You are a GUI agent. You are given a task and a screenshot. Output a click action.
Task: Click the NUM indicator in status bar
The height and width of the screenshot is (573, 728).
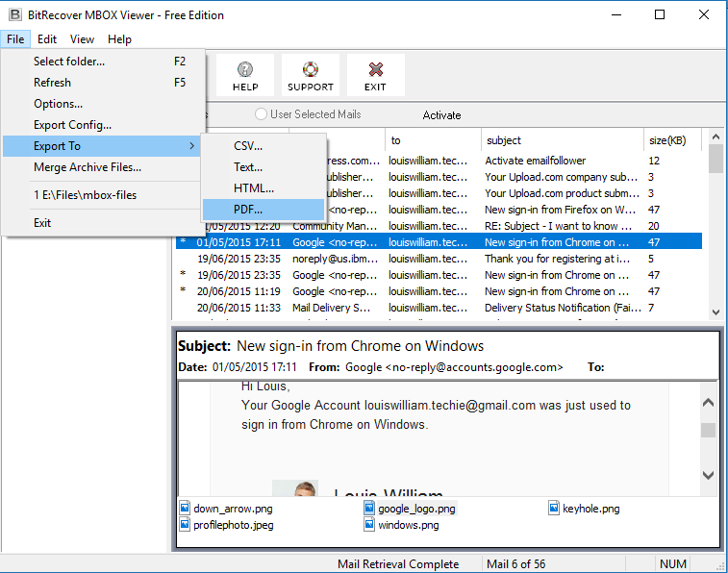click(x=673, y=563)
